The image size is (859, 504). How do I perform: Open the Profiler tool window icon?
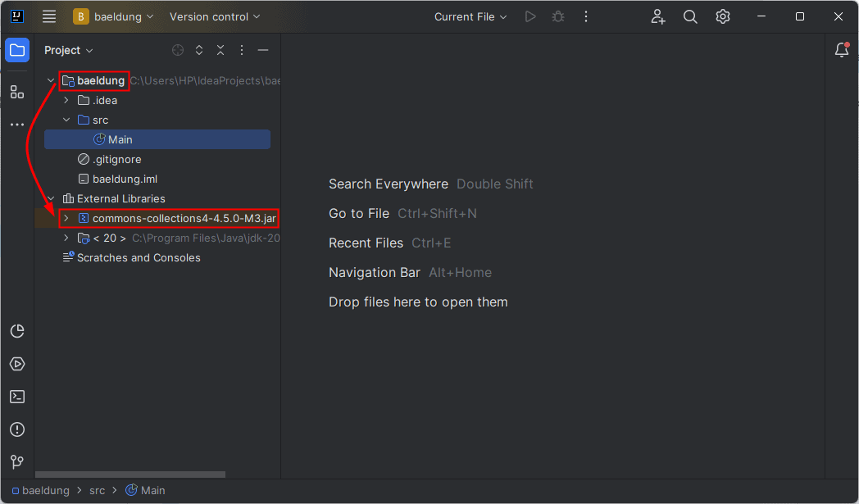coord(17,331)
